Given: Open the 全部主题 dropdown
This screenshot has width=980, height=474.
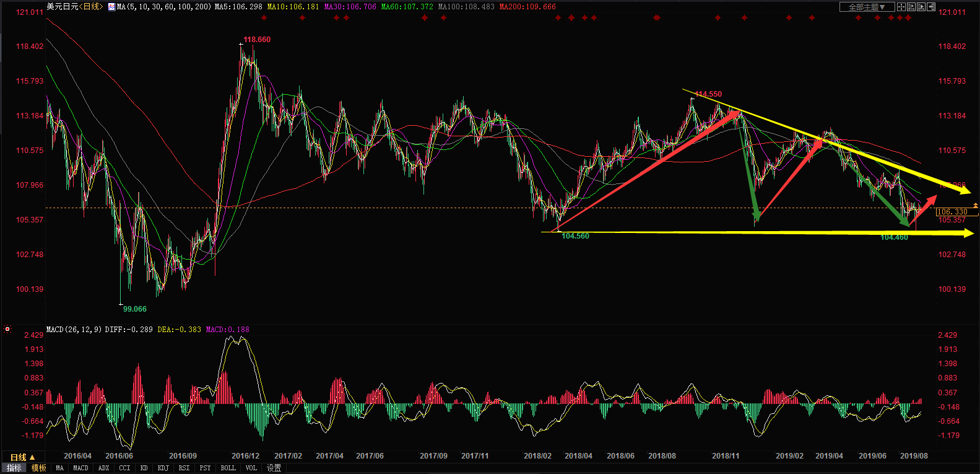Looking at the screenshot, I should [x=867, y=7].
